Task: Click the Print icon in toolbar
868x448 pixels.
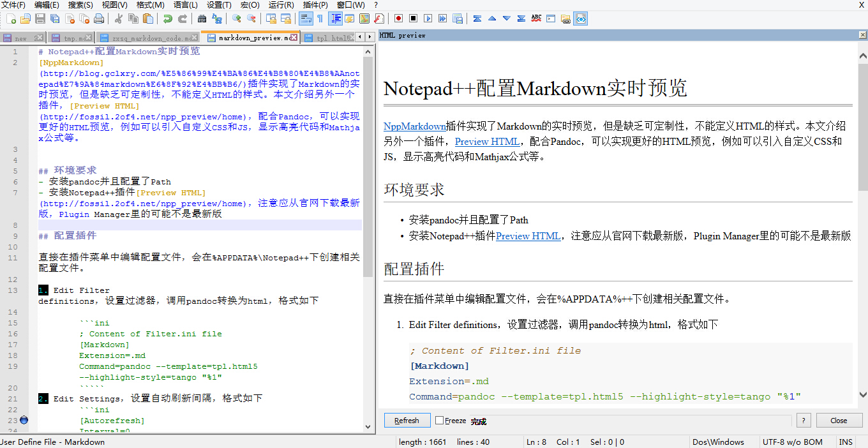Action: coord(99,19)
